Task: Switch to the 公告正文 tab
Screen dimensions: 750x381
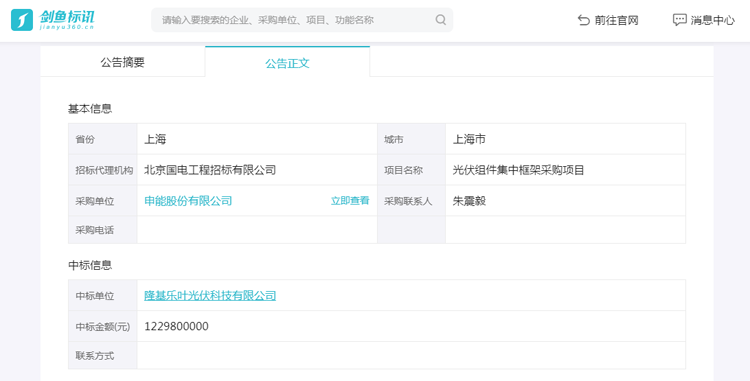Action: click(x=287, y=63)
